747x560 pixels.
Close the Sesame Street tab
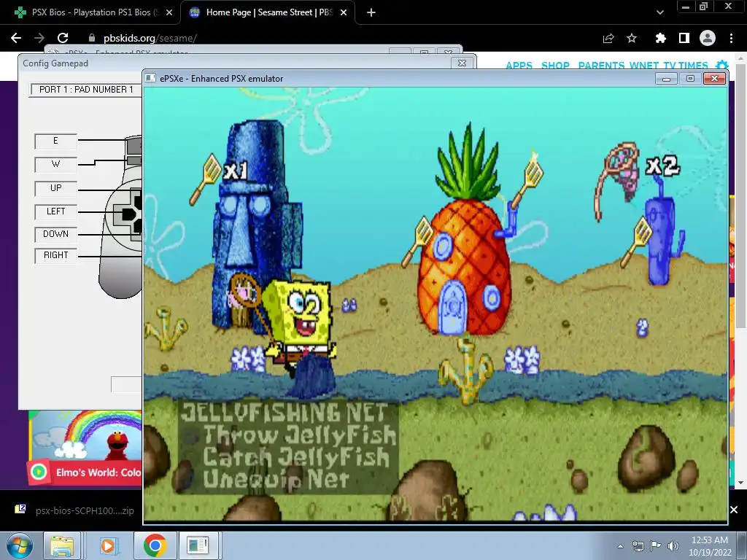[344, 13]
